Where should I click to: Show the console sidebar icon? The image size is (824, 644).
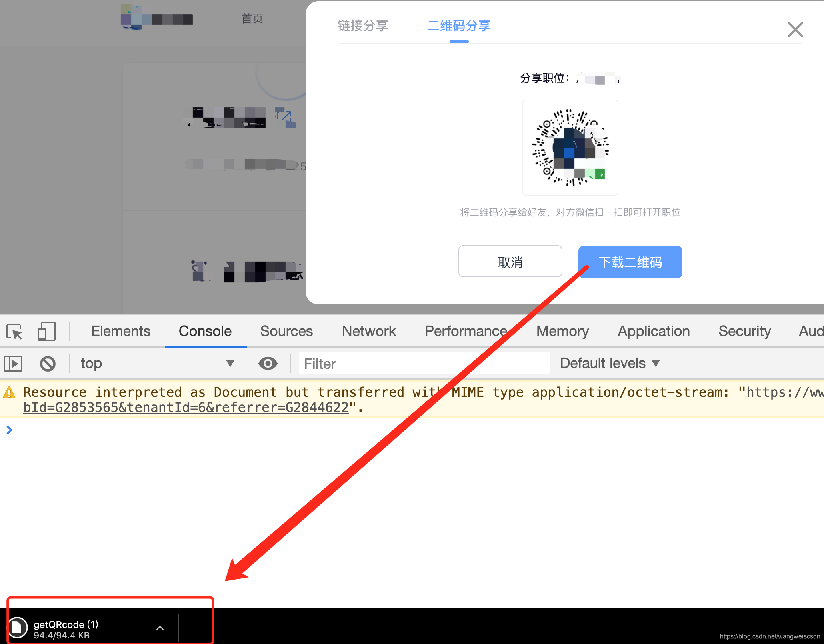coord(13,364)
